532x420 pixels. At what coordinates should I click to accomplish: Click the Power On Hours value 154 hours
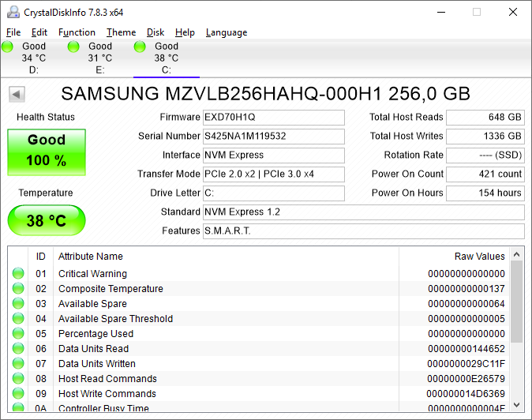[485, 193]
